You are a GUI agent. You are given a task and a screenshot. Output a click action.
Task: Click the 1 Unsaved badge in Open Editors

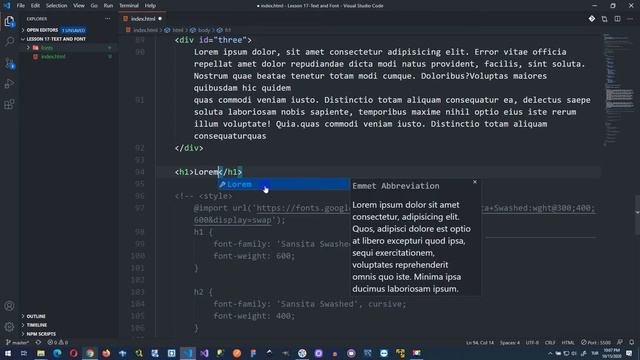[73, 31]
